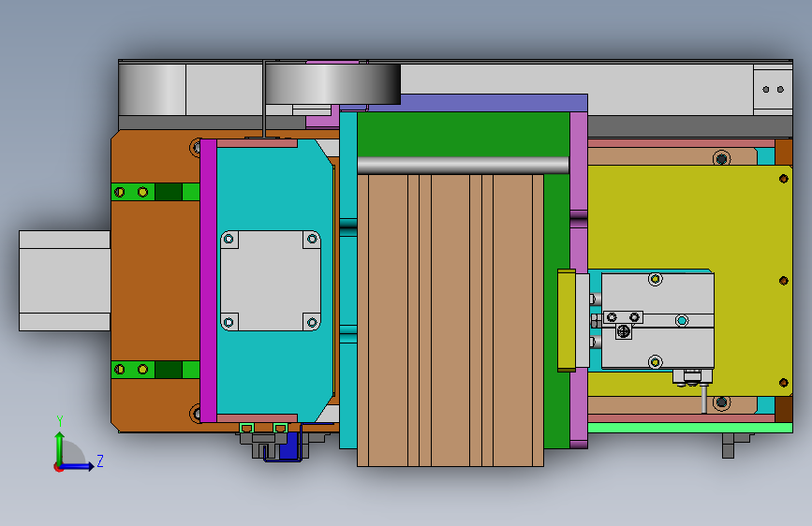Pick the dark bolt below yellow plate

[721, 402]
